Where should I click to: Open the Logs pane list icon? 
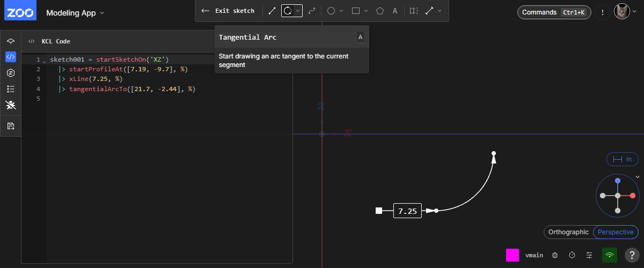point(11,89)
